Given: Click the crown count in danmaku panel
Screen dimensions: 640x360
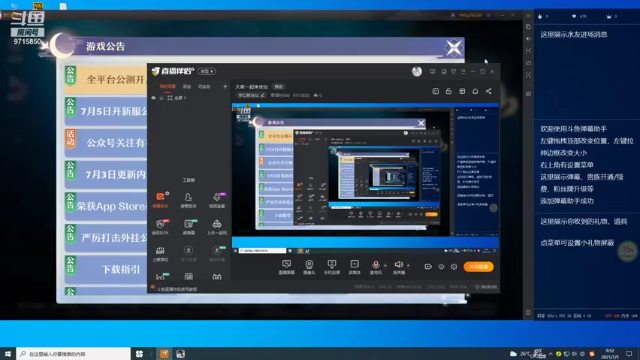Looking at the screenshot, I should (x=611, y=16).
